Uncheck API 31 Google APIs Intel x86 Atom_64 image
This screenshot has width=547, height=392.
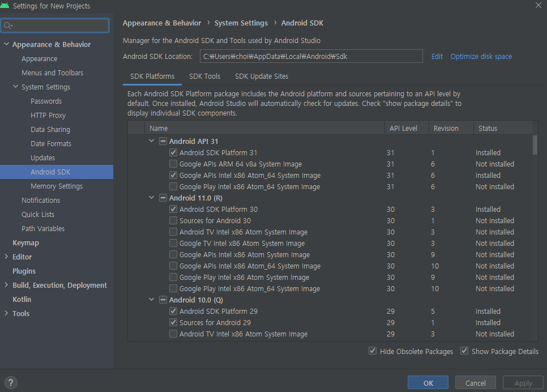coord(173,175)
